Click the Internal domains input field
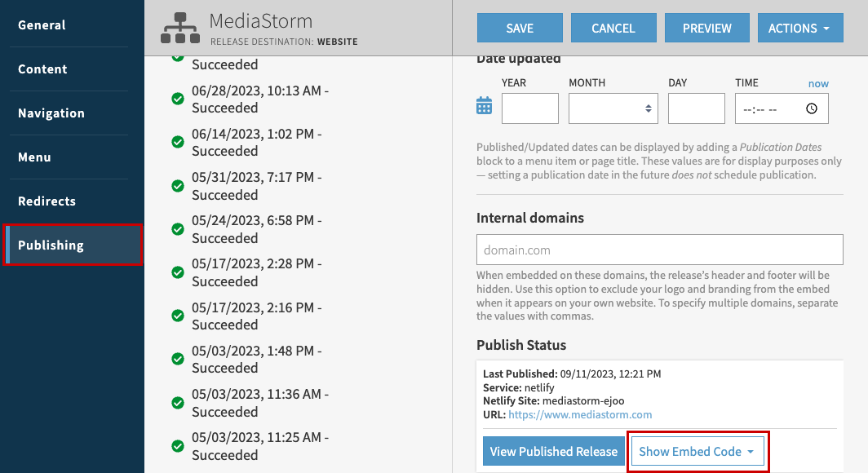The image size is (868, 473). pyautogui.click(x=659, y=249)
